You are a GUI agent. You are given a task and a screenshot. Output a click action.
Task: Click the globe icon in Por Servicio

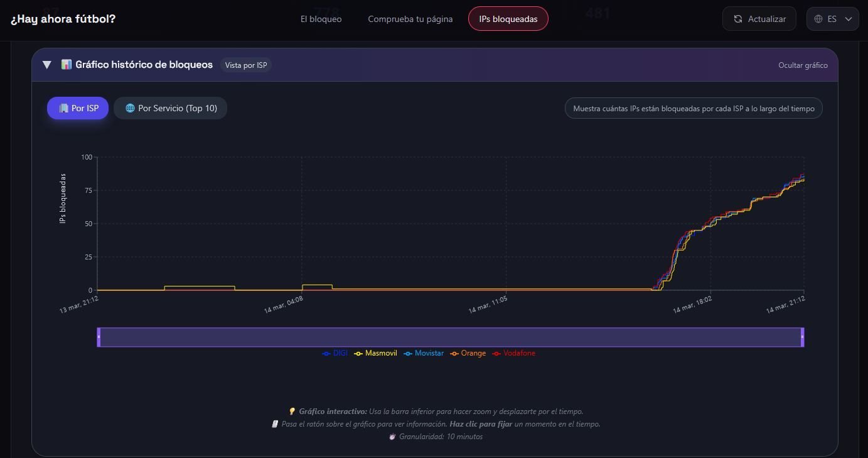(130, 108)
